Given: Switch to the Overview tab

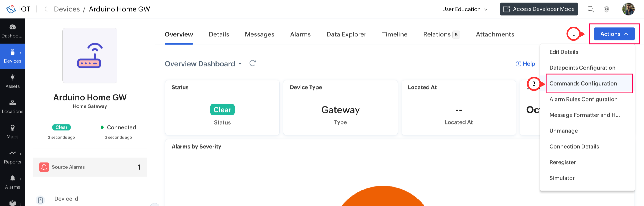Looking at the screenshot, I should coord(179,34).
